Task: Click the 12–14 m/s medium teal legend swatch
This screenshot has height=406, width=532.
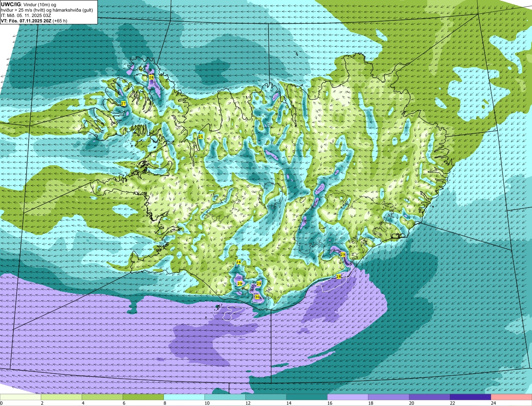Action: click(266, 397)
